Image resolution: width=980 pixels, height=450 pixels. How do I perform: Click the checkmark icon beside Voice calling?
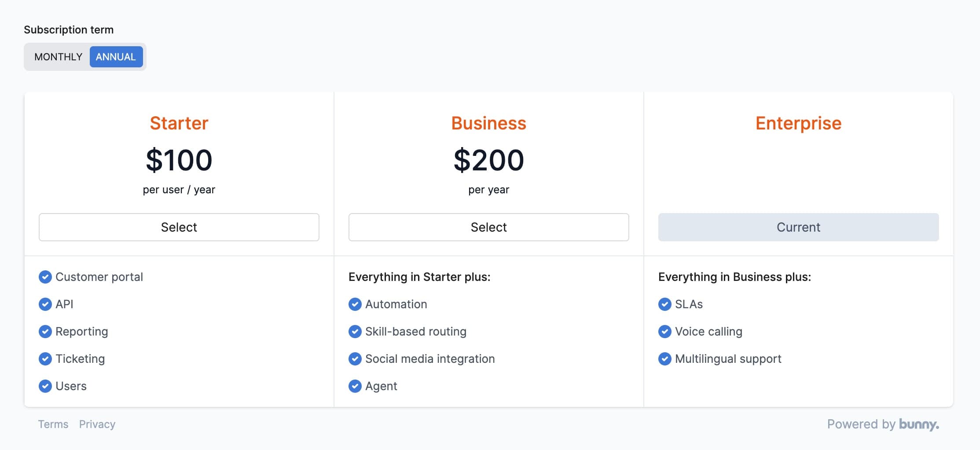click(665, 332)
